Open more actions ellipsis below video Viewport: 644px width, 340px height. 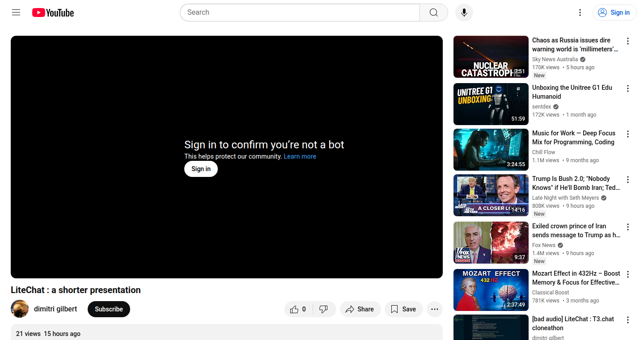click(435, 309)
